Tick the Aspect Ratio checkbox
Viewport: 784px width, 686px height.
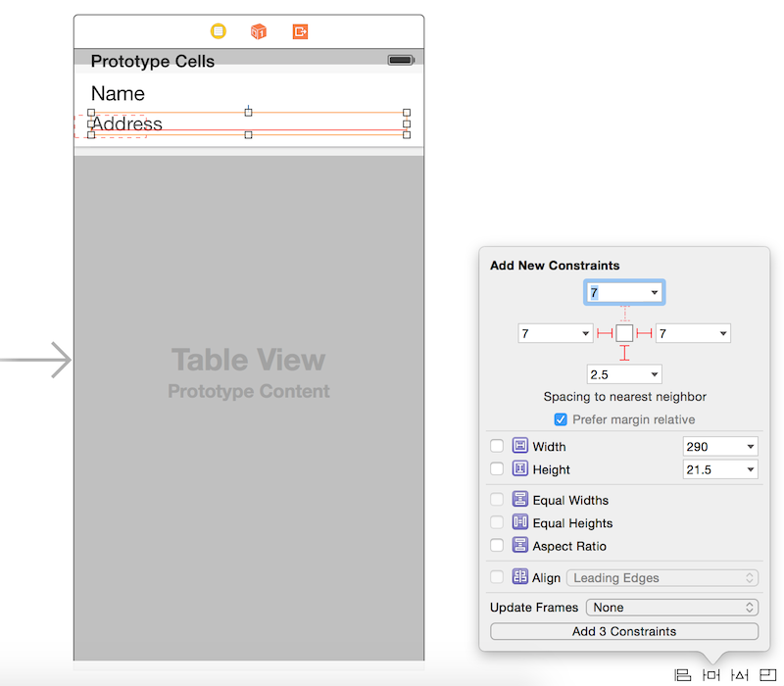497,546
